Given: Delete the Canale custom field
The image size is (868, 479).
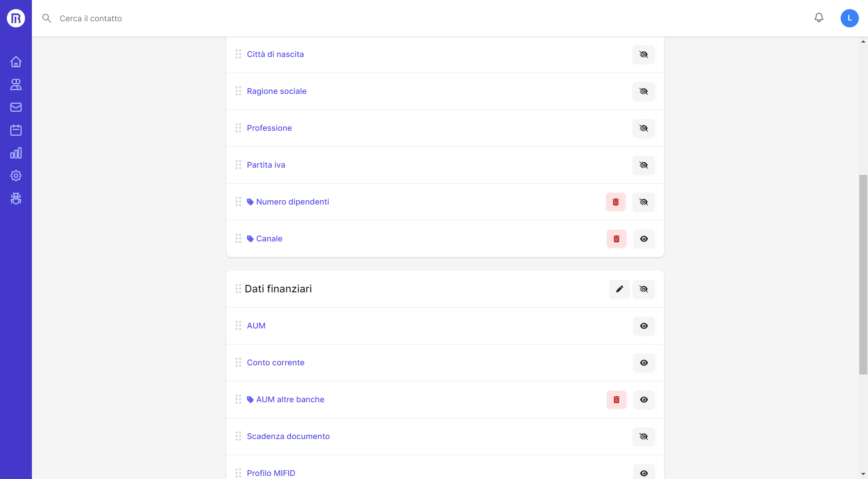Looking at the screenshot, I should point(616,239).
